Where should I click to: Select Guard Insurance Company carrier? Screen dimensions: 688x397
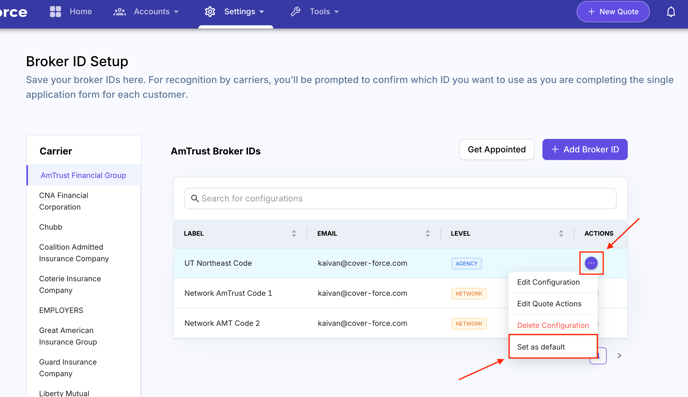pyautogui.click(x=68, y=368)
